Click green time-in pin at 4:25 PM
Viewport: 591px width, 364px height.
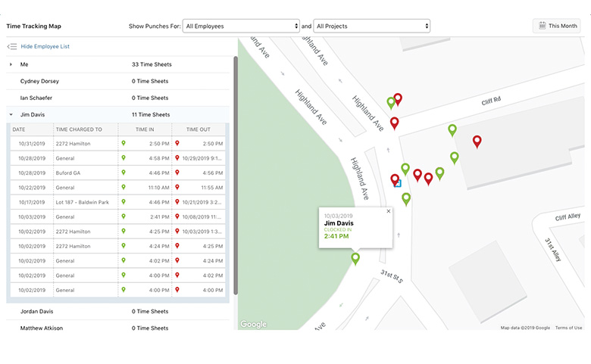click(124, 231)
